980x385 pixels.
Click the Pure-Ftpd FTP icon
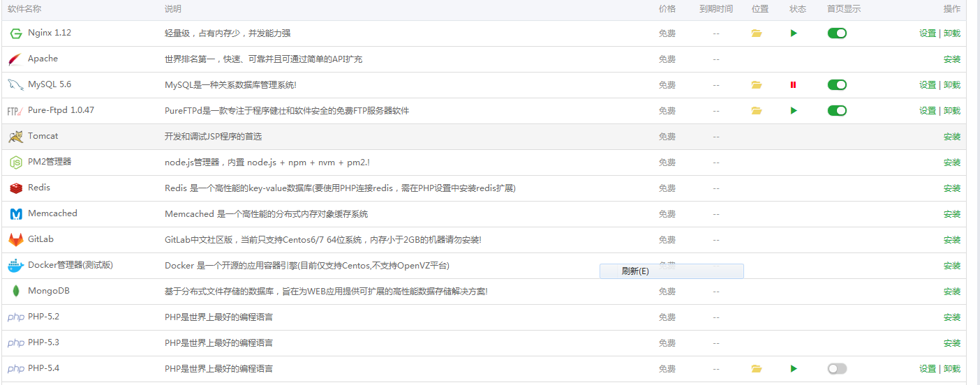(x=15, y=111)
